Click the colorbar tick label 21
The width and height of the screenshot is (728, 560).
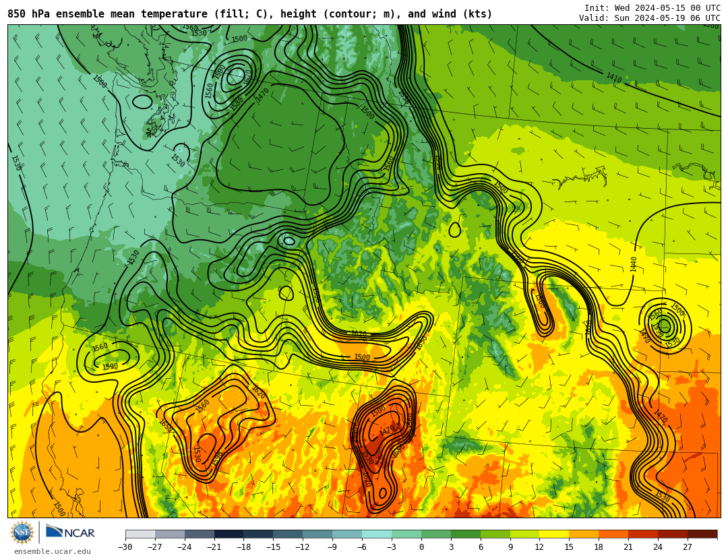coord(629,547)
